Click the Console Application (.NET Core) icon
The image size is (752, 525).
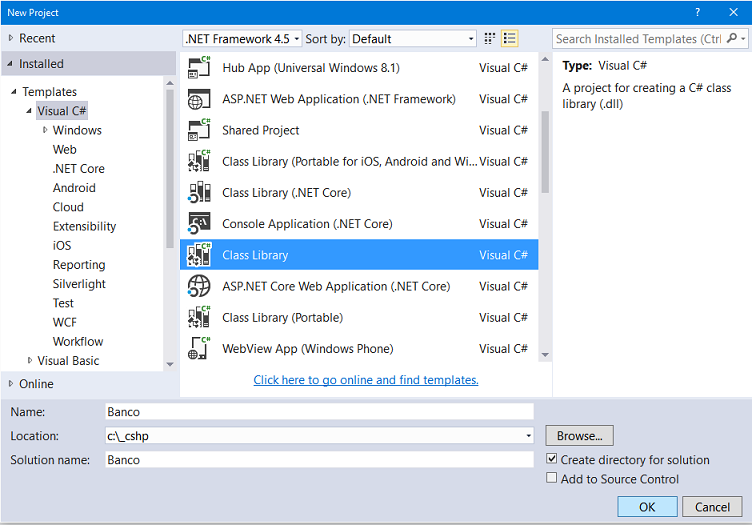click(199, 223)
